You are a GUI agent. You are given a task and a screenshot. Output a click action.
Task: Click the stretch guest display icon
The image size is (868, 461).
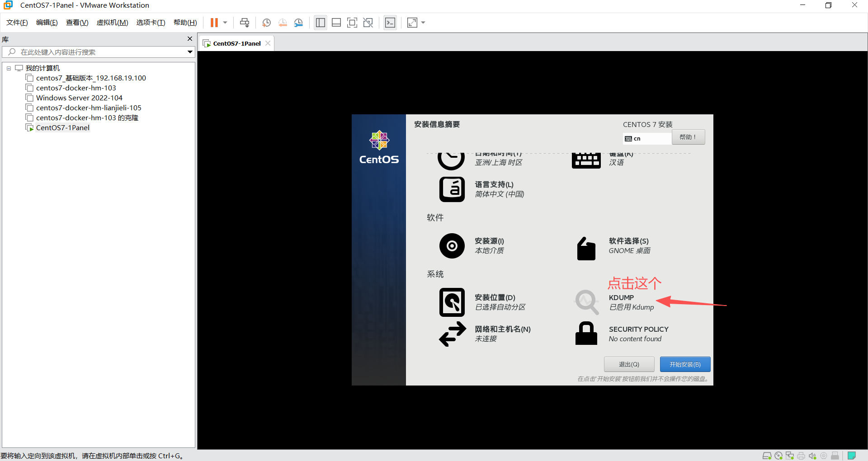pyautogui.click(x=412, y=23)
